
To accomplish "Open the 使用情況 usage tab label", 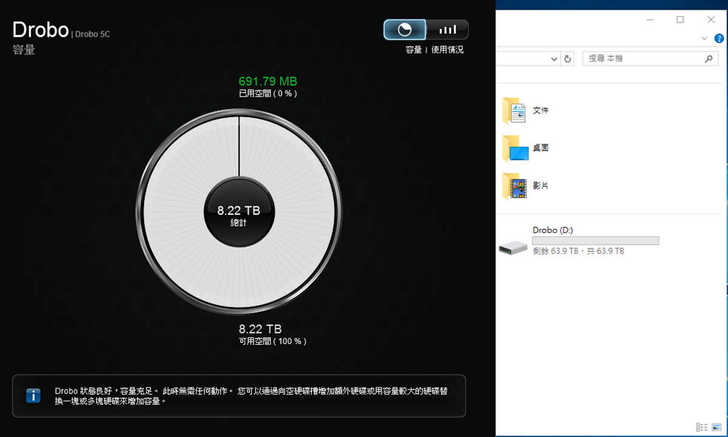I will coord(447,50).
